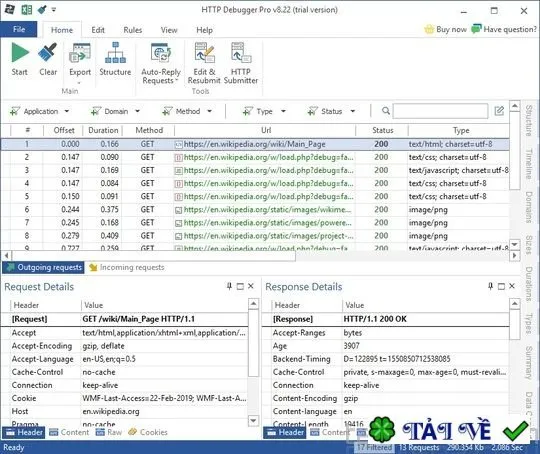The height and width of the screenshot is (454, 540).
Task: Select the Main_Page request row
Action: [x=255, y=144]
